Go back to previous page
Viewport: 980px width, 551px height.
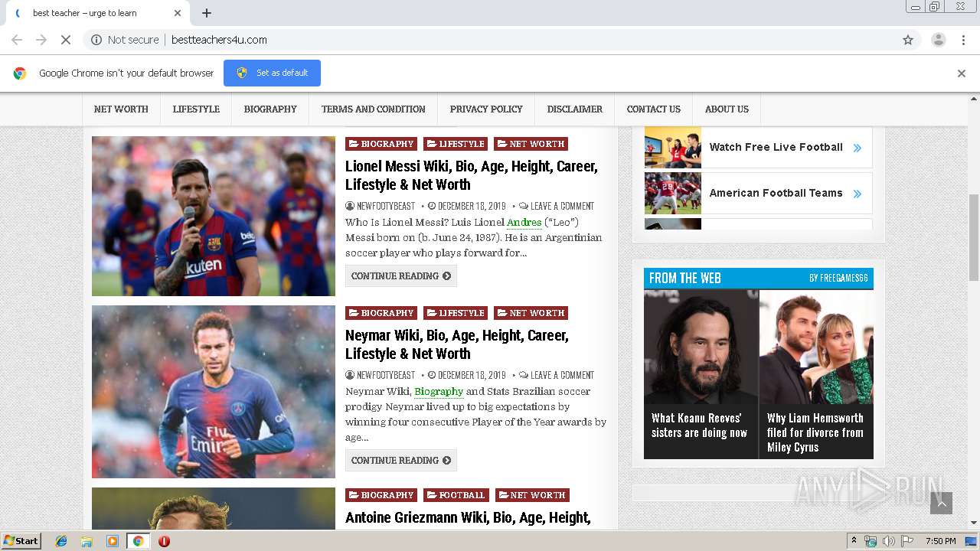[x=17, y=40]
